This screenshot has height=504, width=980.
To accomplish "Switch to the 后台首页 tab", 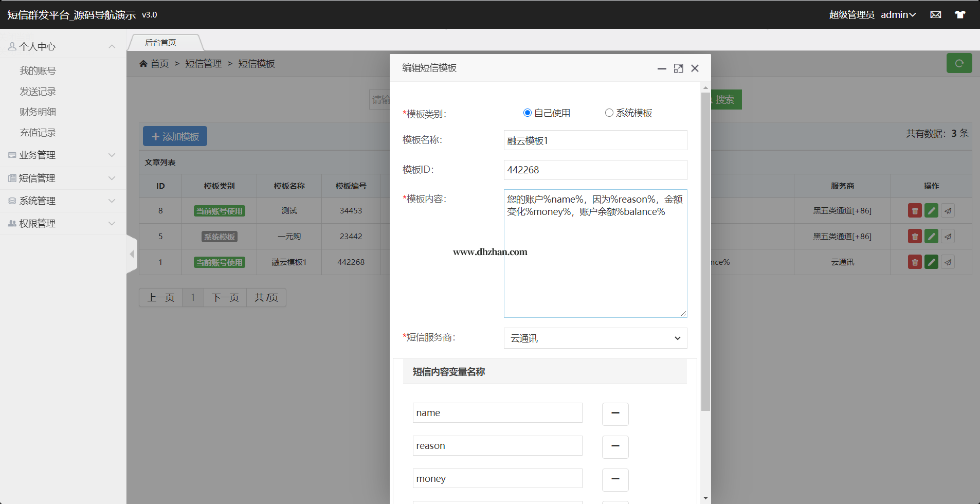I will 160,43.
